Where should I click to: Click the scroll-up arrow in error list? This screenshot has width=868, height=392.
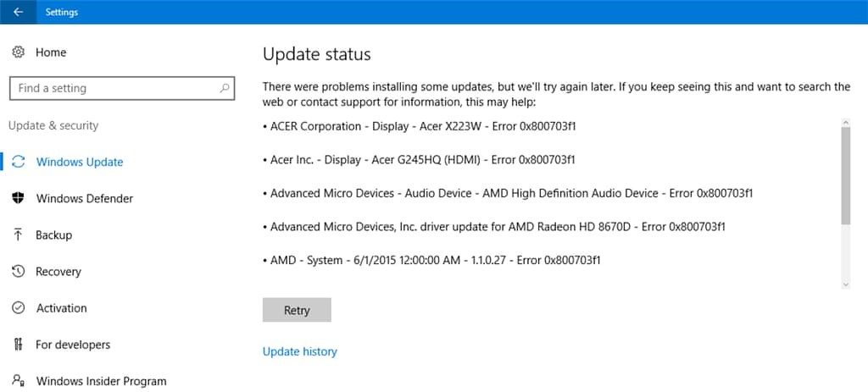tap(845, 123)
